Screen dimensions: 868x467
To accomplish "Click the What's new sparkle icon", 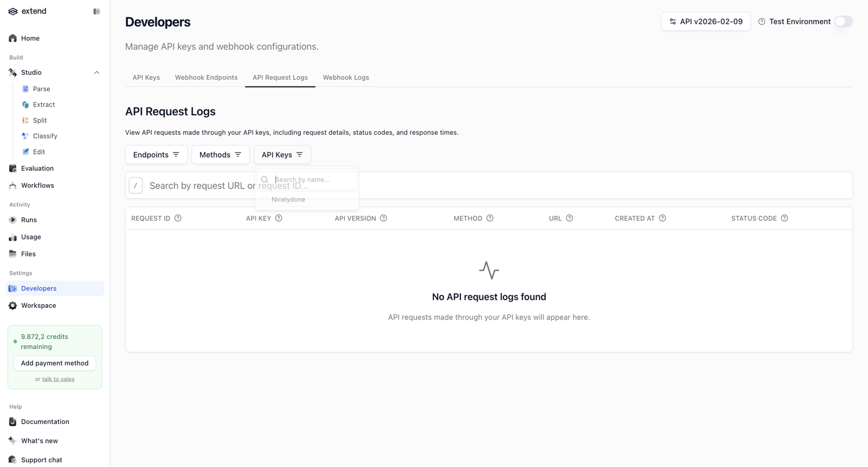I will [x=13, y=441].
